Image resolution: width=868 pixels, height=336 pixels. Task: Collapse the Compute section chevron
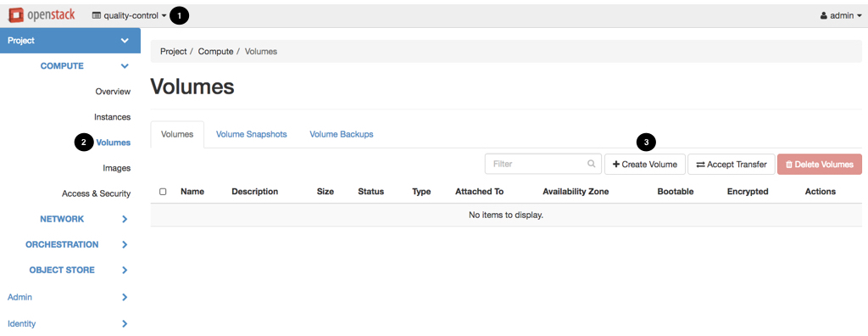(125, 66)
